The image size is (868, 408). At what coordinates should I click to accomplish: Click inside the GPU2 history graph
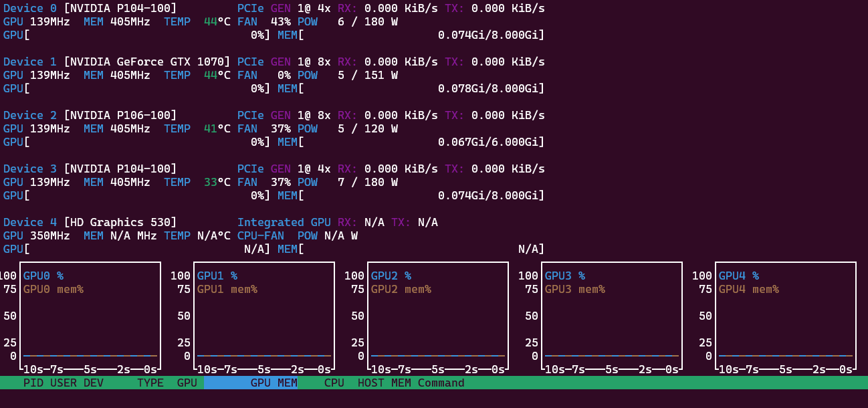pos(438,321)
